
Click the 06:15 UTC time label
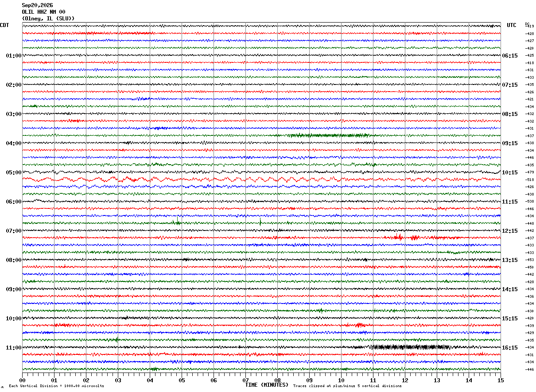tap(510, 56)
